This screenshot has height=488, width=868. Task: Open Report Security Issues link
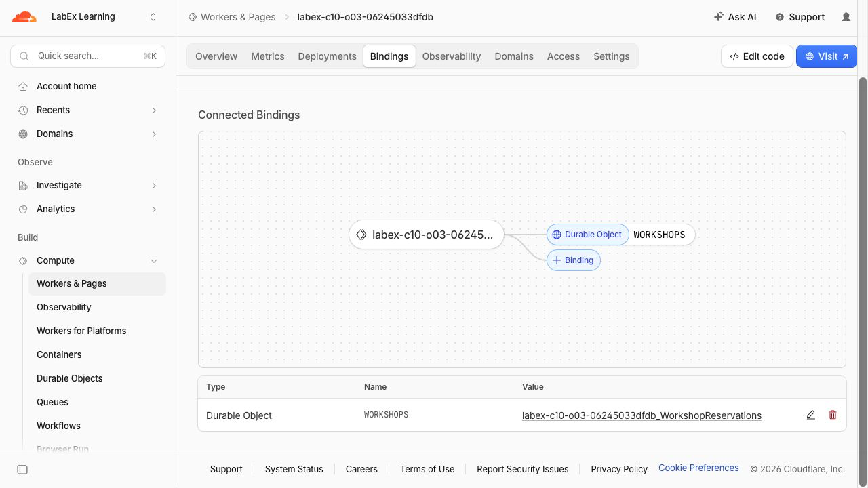tap(523, 469)
